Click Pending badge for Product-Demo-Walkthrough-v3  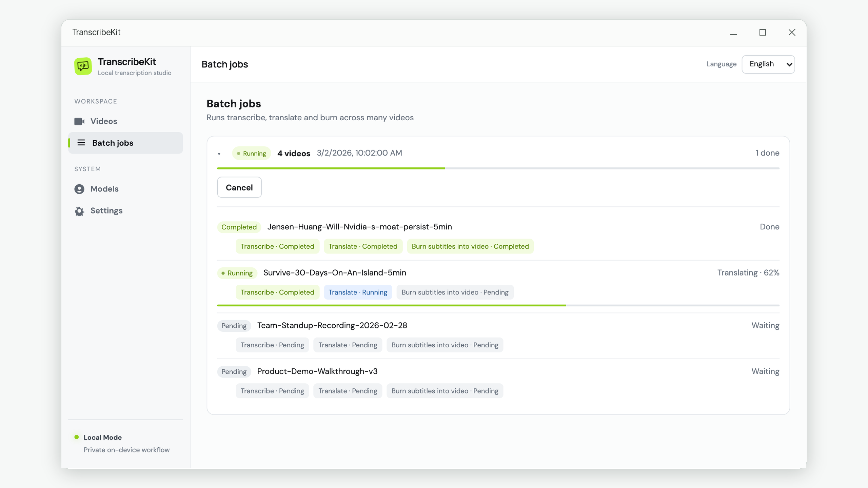234,372
